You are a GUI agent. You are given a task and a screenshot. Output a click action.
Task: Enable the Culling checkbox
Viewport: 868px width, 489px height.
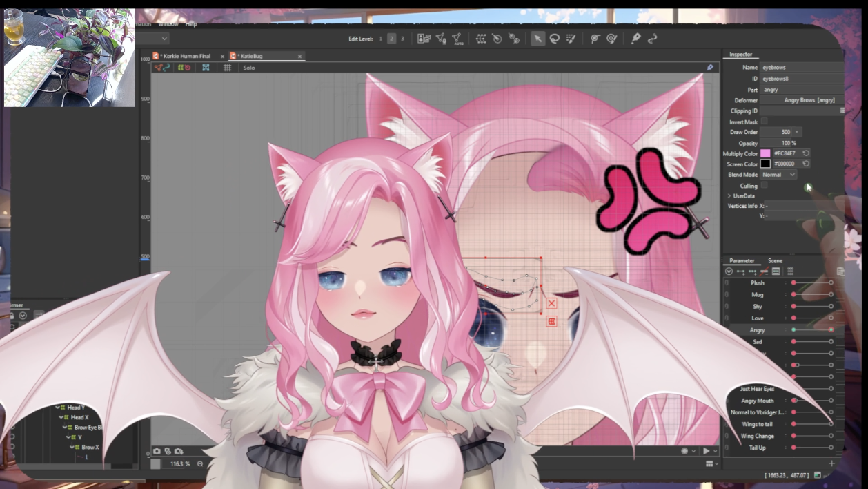coord(764,186)
